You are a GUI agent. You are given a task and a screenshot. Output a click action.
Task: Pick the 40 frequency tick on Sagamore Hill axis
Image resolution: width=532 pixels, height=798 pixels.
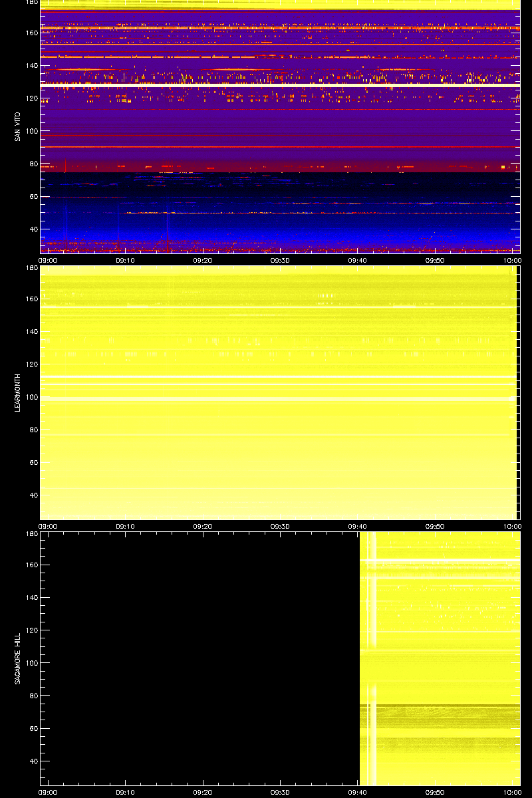[33, 761]
